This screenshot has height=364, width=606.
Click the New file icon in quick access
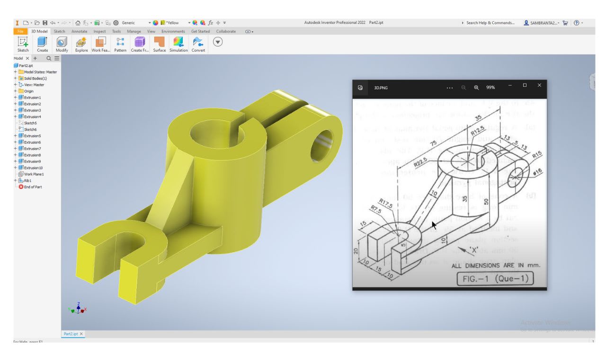25,23
